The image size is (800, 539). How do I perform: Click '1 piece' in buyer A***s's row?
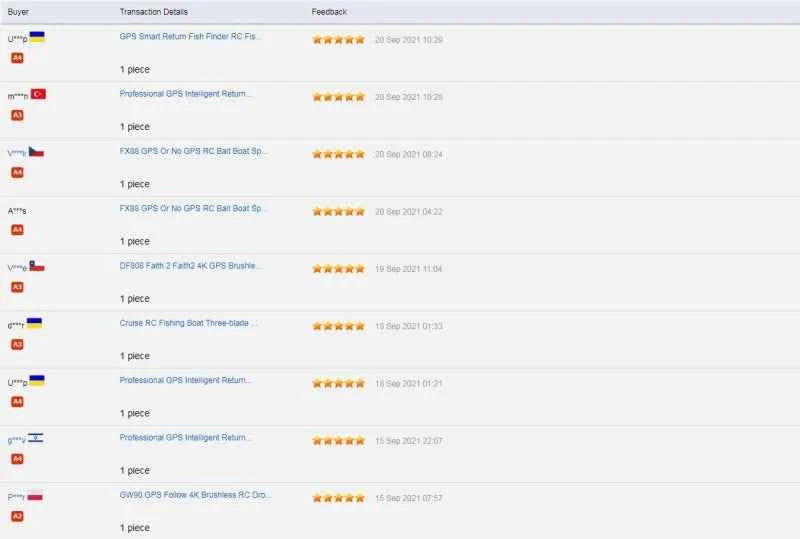(x=135, y=241)
